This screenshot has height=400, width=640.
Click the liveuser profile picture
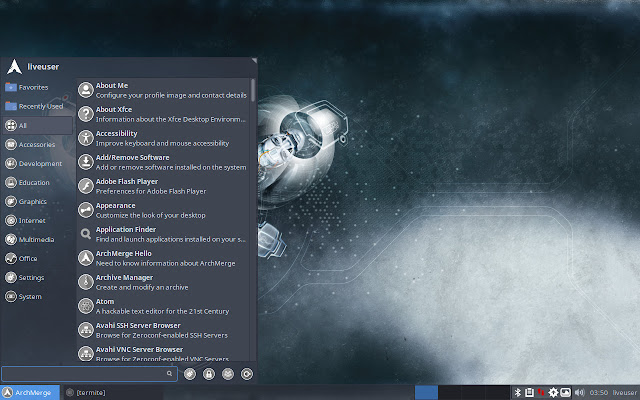[x=14, y=67]
